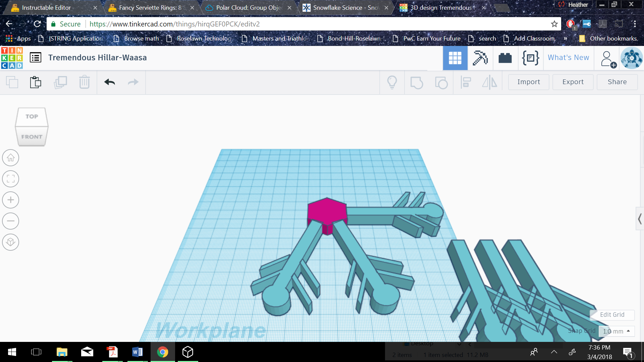
Task: Click the Import button
Action: tap(529, 82)
